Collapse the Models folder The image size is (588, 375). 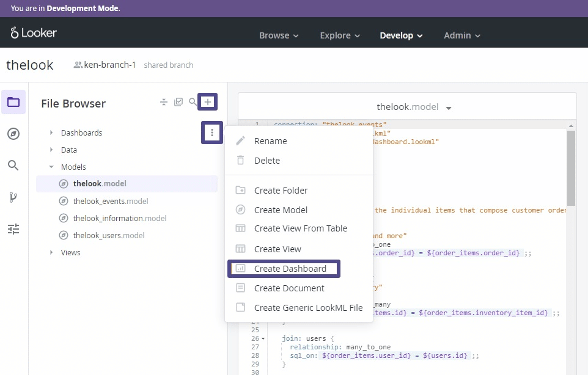click(x=51, y=167)
